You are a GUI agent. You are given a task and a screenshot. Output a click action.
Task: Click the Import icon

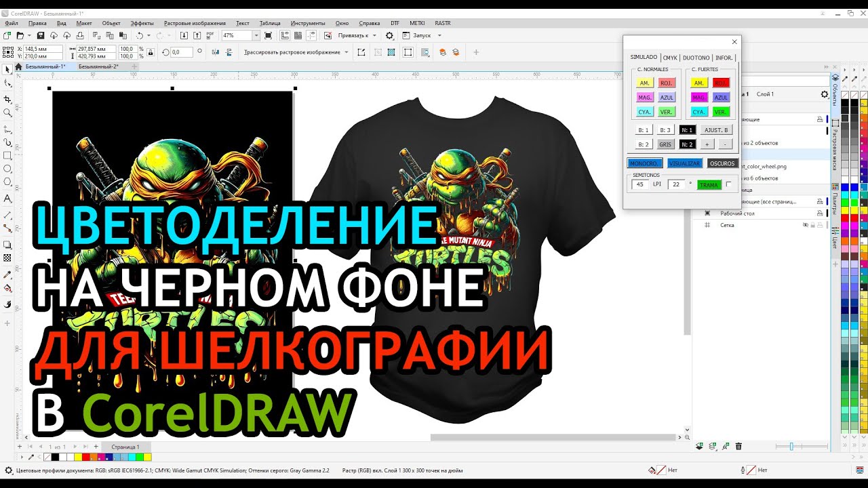[x=185, y=35]
